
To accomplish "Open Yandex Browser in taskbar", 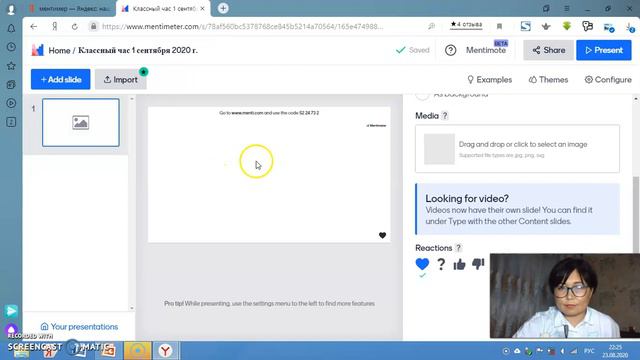I will click(x=165, y=351).
